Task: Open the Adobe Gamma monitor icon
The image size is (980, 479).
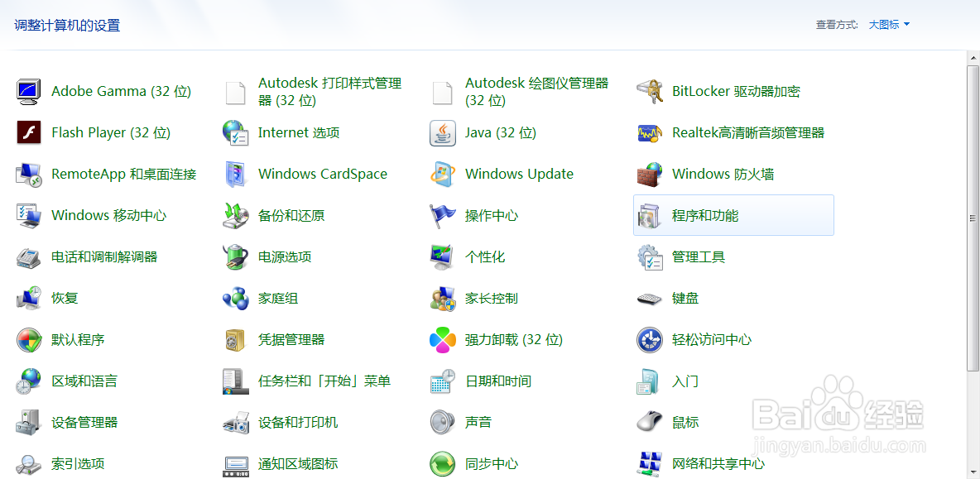Action: click(28, 91)
